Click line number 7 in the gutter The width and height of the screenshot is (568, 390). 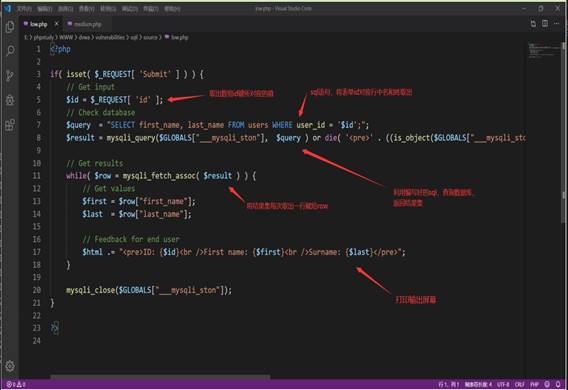[x=38, y=125]
